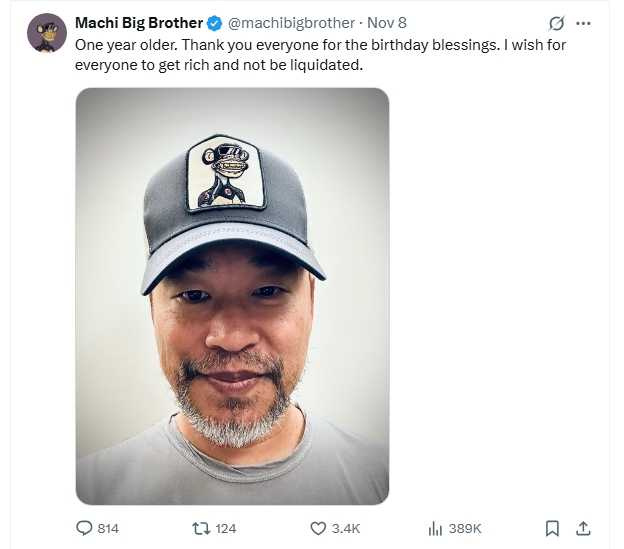Click the repost arrows icon

pos(198,528)
